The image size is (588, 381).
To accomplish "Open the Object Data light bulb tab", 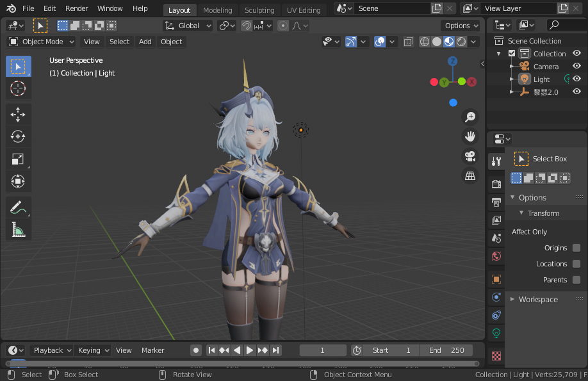I will (496, 334).
